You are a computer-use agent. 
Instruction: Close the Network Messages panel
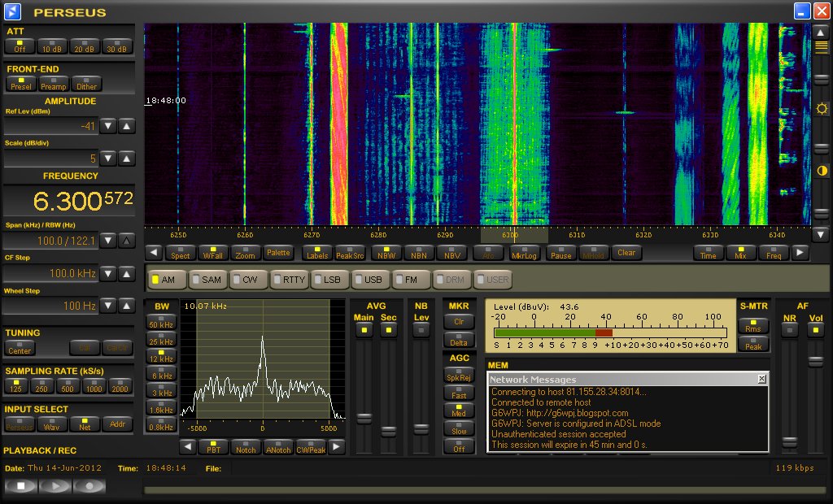[x=761, y=379]
